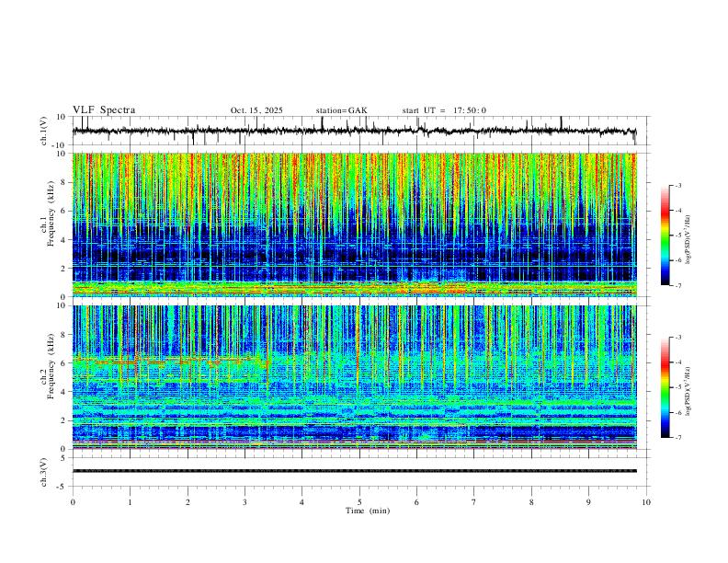This screenshot has width=728, height=563.
Task: Click the '-7' value on ch.2 colorbar
Action: (677, 437)
